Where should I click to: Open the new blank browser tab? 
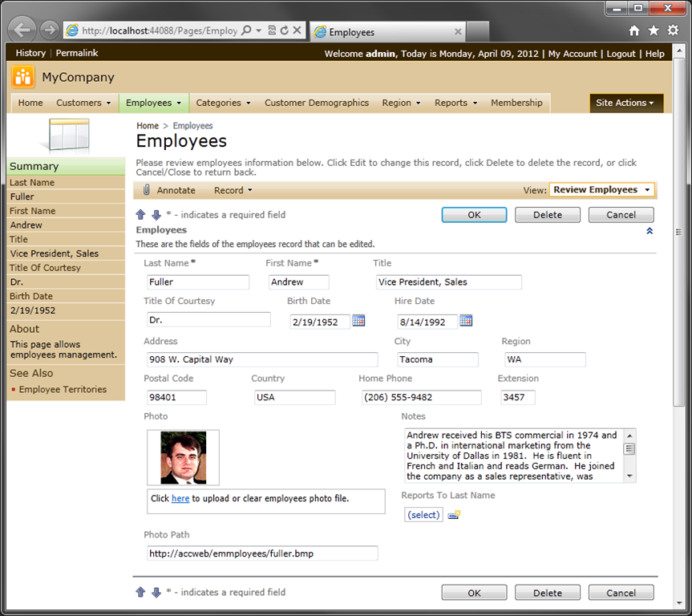[x=478, y=31]
